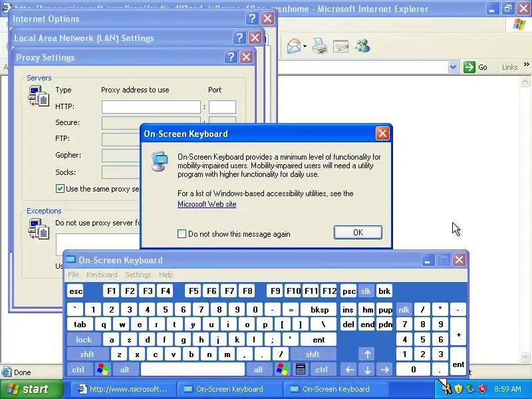Click the IE page scrollbar down arrow
Image resolution: width=532 pixels, height=399 pixels.
525,356
